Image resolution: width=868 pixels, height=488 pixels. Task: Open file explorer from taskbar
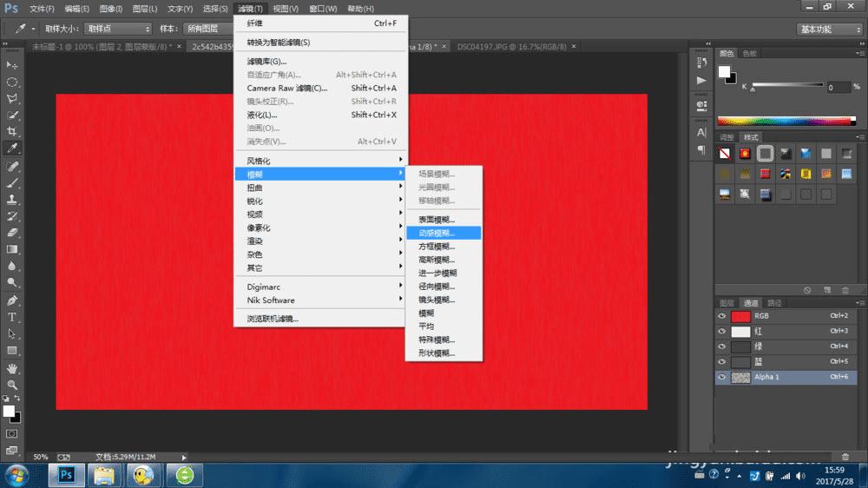[104, 475]
